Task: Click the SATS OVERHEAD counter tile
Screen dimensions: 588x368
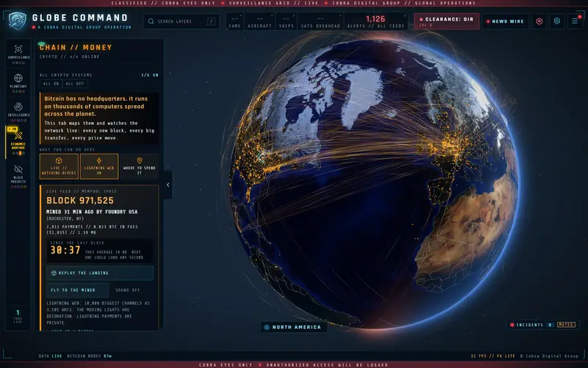Action: (320, 22)
